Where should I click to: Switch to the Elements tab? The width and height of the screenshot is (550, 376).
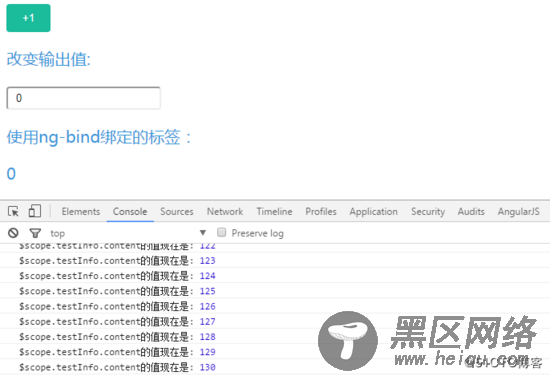coord(81,212)
